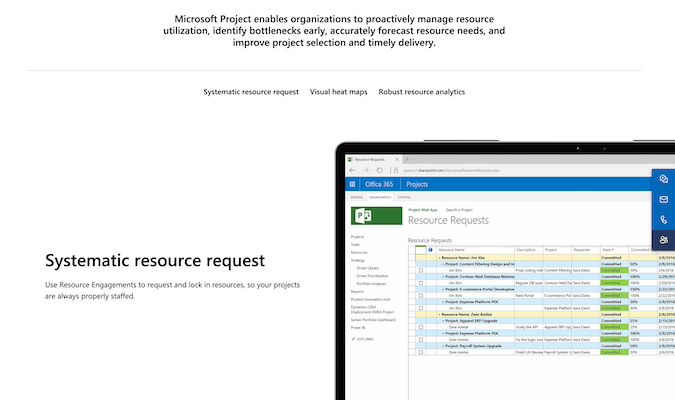675x400 pixels.
Task: Open 'Resources' in the left navigation
Action: [359, 252]
